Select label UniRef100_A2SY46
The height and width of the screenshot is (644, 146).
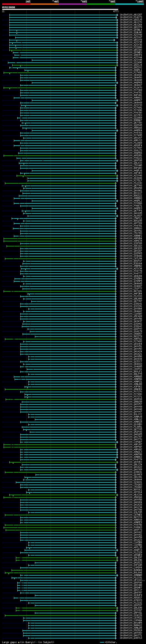[x=131, y=176]
